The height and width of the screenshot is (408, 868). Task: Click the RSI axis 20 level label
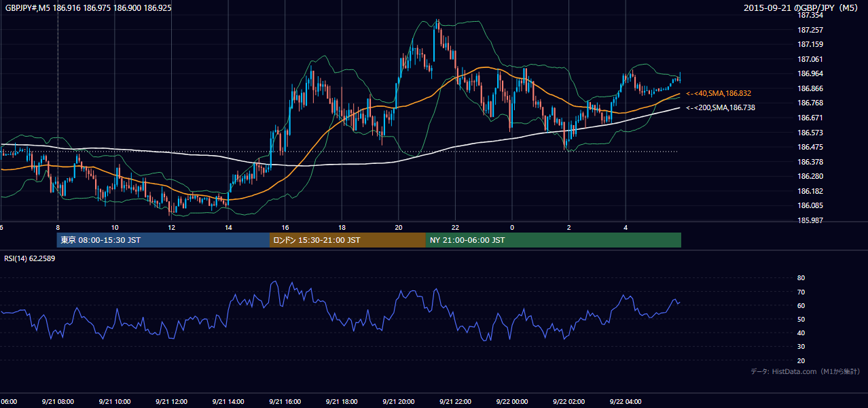coord(801,360)
